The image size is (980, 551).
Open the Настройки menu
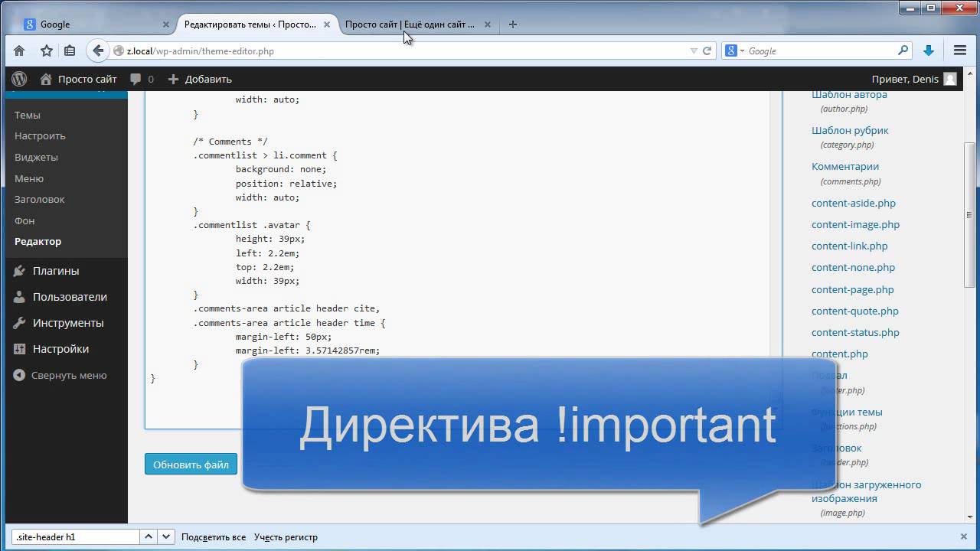(60, 349)
